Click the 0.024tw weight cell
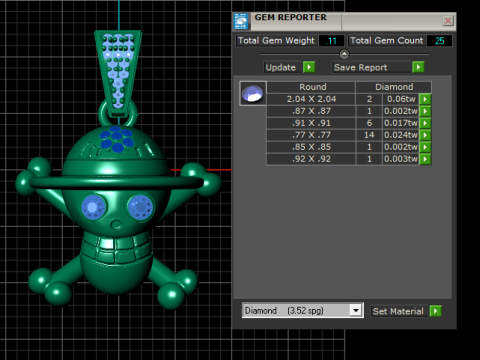Screen dimensions: 480x360 (401, 135)
